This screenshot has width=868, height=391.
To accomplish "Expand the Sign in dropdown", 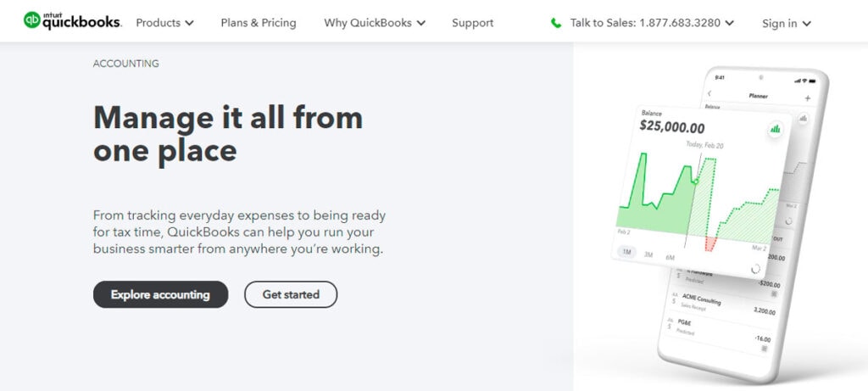I will pyautogui.click(x=787, y=23).
